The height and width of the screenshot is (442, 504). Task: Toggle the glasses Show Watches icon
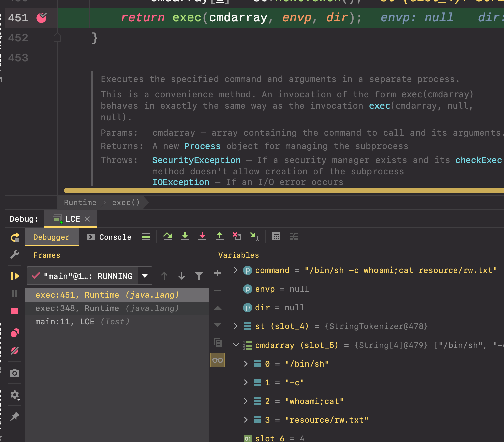point(218,360)
